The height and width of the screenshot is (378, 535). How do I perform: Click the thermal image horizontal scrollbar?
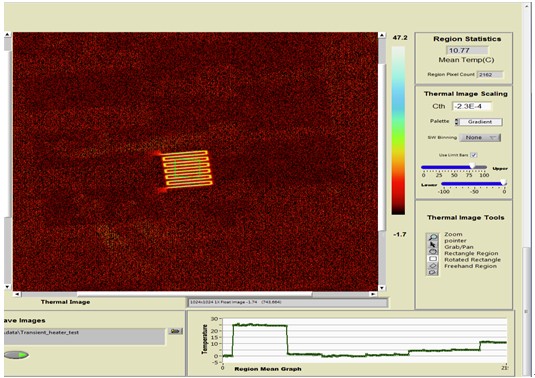point(194,294)
